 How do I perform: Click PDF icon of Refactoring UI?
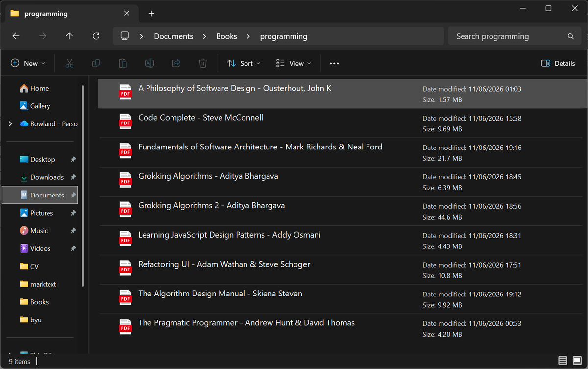click(125, 268)
